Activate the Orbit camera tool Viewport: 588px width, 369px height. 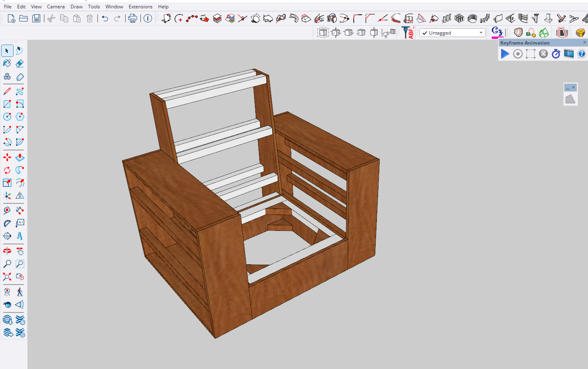click(7, 251)
